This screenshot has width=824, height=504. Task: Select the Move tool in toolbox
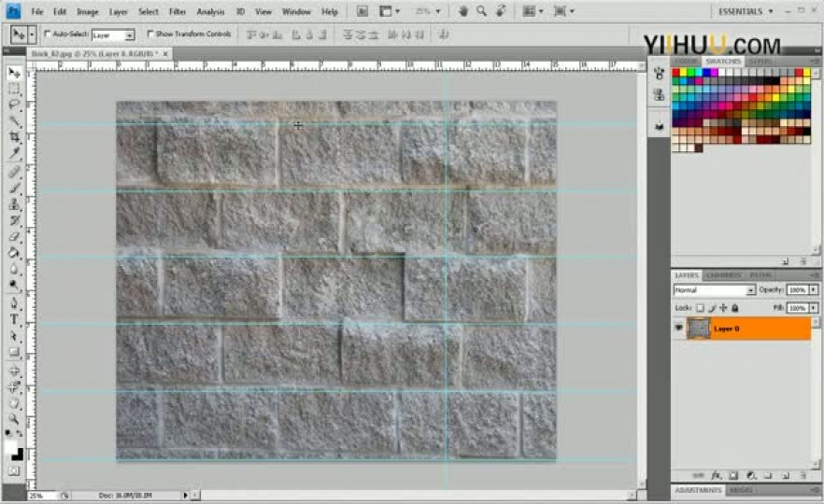(x=14, y=73)
